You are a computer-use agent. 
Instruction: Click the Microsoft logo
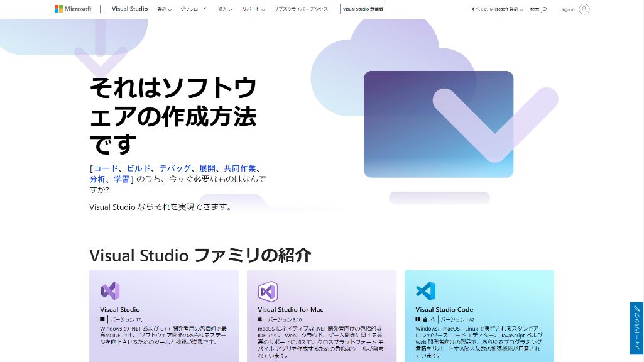tap(73, 9)
